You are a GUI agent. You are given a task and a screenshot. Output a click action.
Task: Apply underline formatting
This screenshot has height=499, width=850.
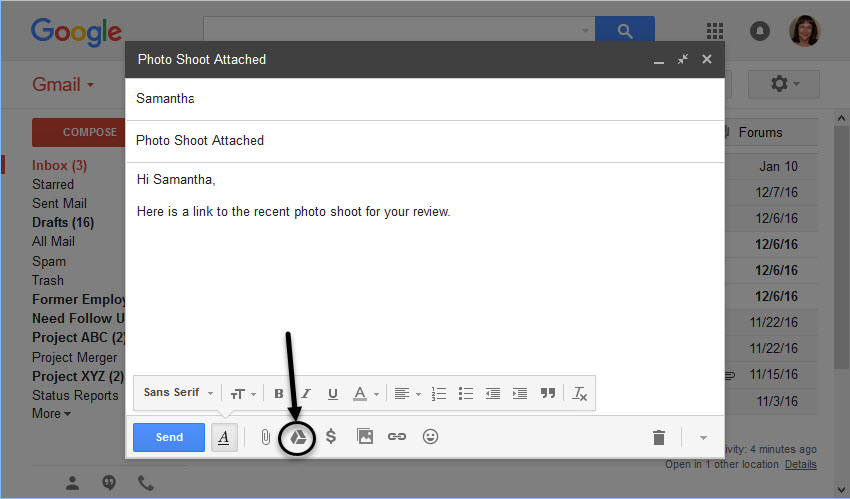tap(333, 394)
